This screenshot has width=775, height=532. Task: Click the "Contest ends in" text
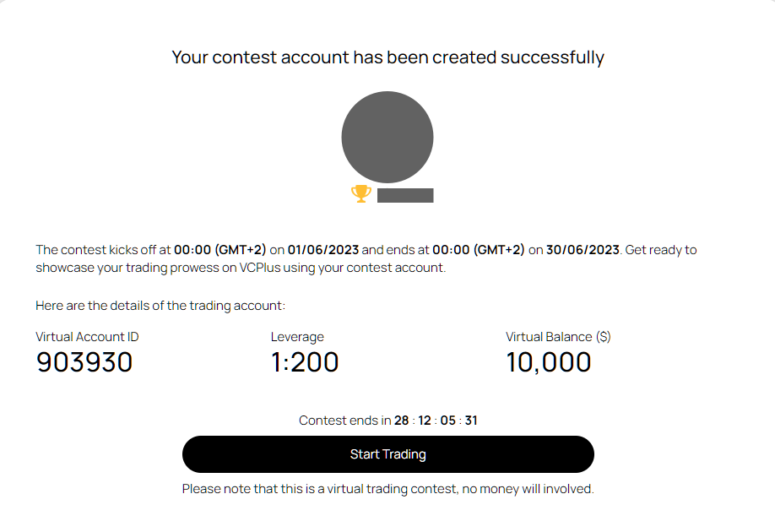click(x=344, y=421)
